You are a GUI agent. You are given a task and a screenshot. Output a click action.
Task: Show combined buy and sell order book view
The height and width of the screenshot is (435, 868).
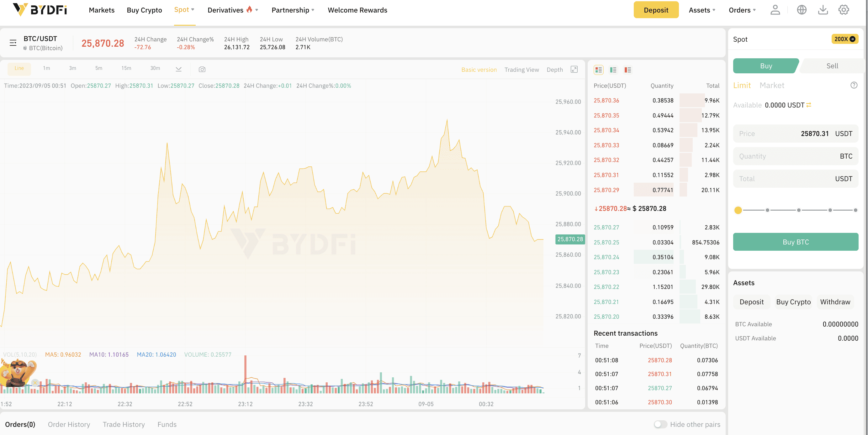point(598,70)
